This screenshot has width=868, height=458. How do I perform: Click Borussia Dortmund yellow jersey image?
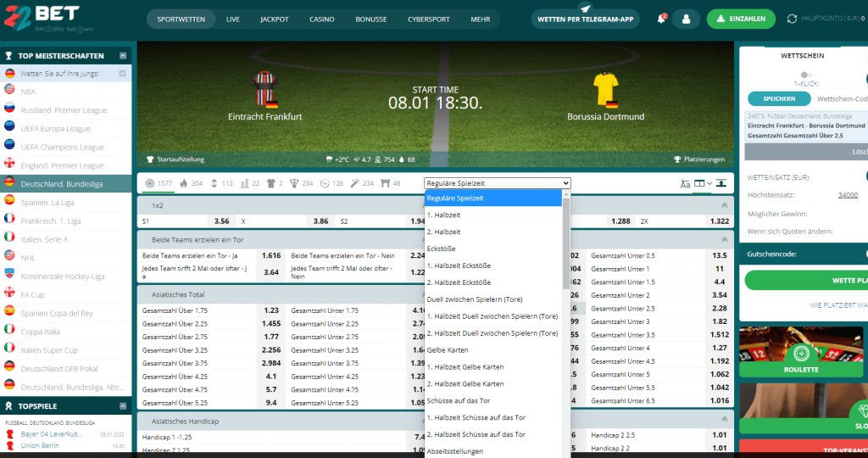[605, 90]
